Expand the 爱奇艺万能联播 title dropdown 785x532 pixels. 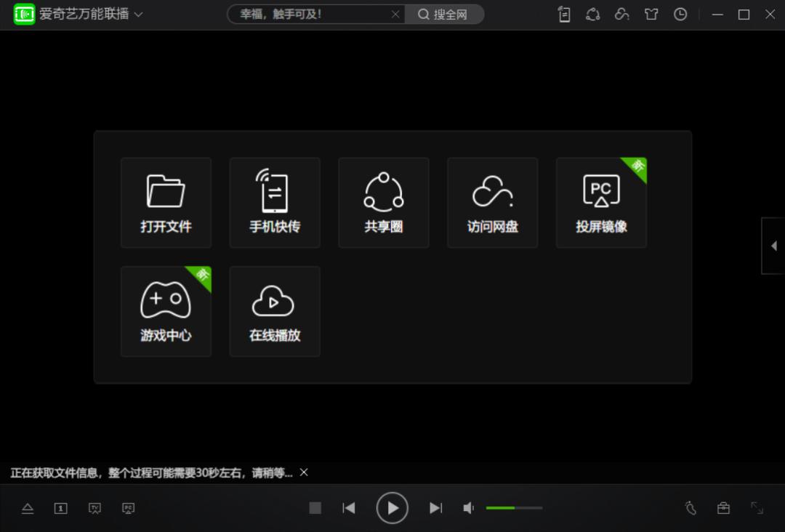tap(139, 14)
